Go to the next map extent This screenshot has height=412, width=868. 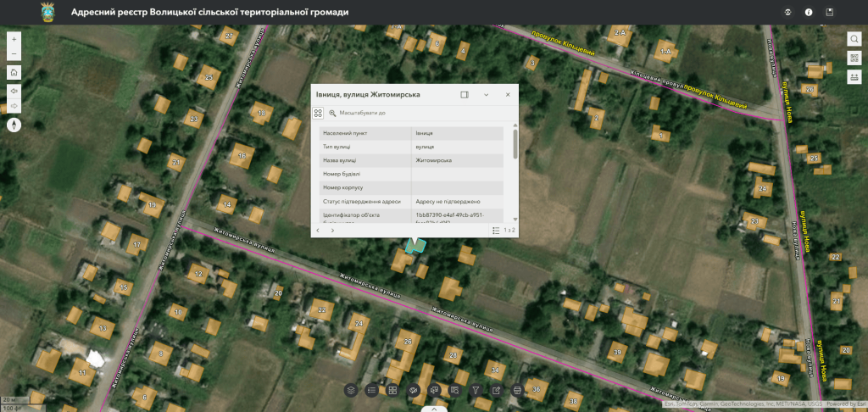pyautogui.click(x=14, y=105)
